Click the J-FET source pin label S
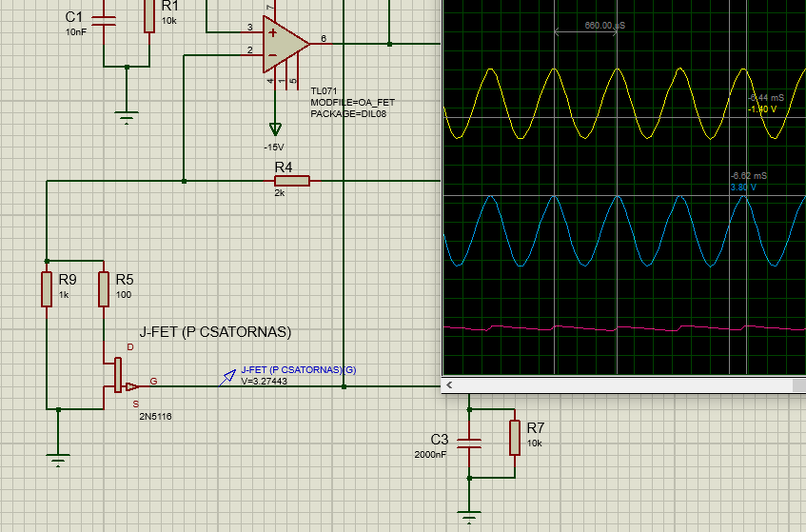Screen dimensions: 806x532 click(x=136, y=404)
